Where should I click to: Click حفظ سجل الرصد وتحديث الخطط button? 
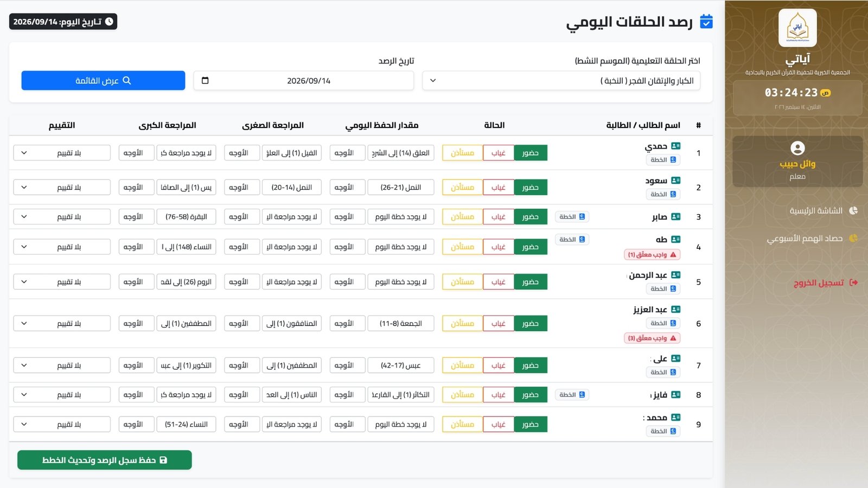105,460
